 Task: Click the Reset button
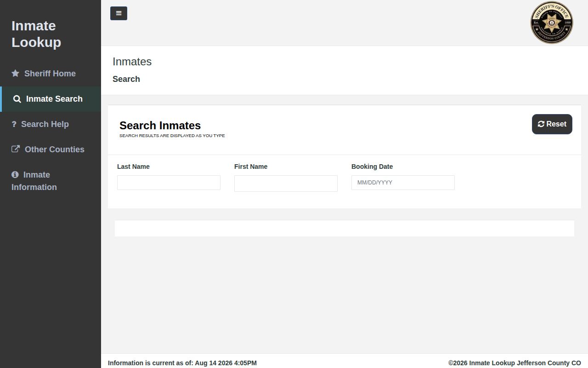point(552,124)
